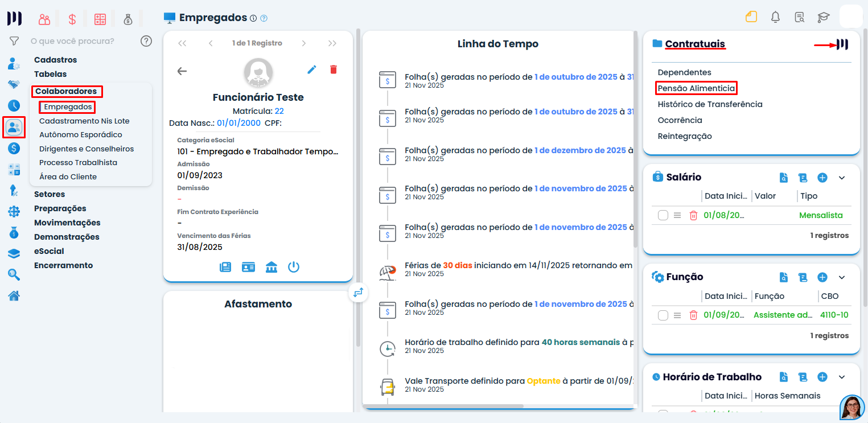Open Pensão Alimentícia in Contratuais
This screenshot has width=868, height=423.
696,88
